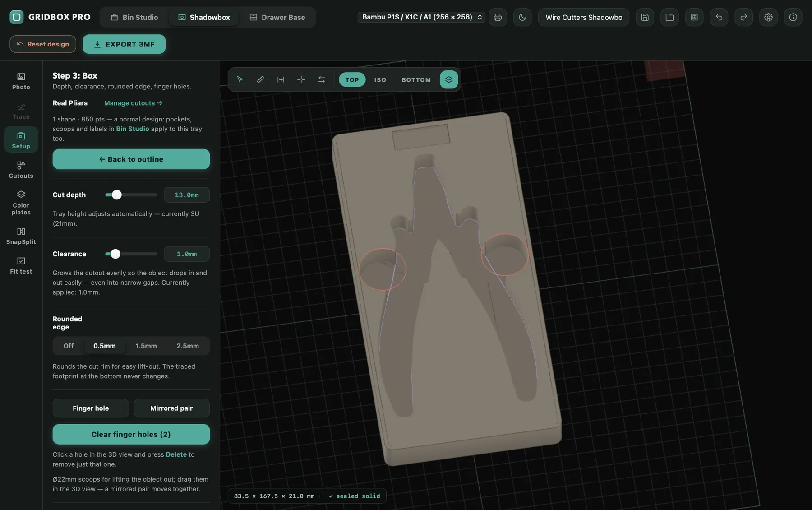Image resolution: width=812 pixels, height=510 pixels.
Task: Set Rounded edge to 0.5mm
Action: pyautogui.click(x=105, y=346)
